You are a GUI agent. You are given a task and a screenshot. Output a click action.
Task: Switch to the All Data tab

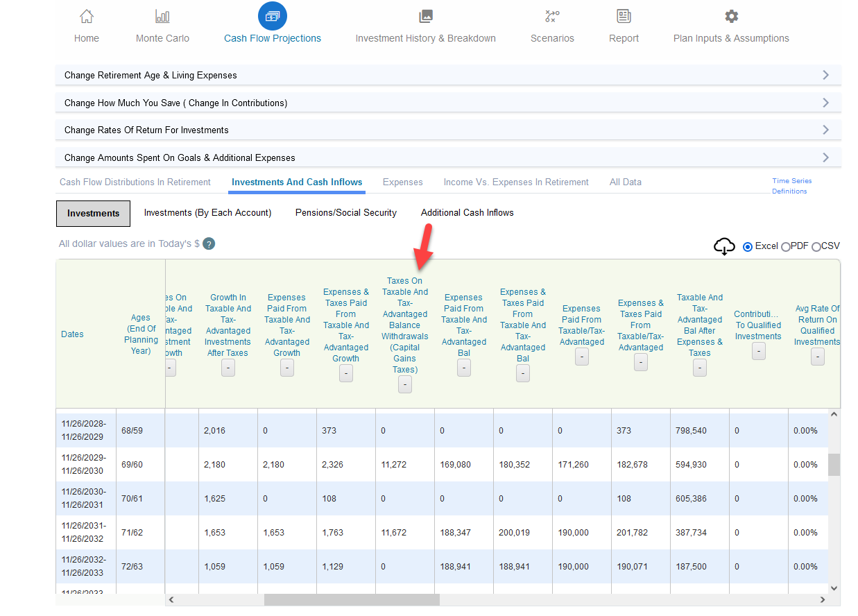tap(626, 182)
